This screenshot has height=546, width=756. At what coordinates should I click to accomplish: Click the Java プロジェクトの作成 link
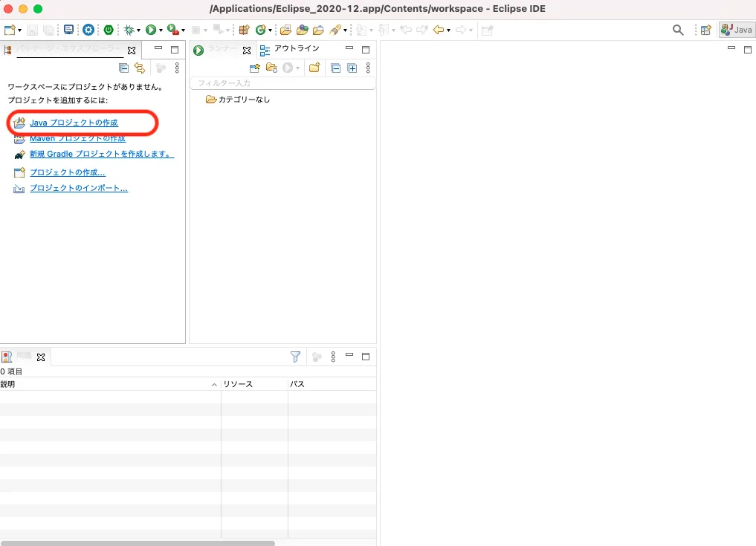[x=74, y=123]
